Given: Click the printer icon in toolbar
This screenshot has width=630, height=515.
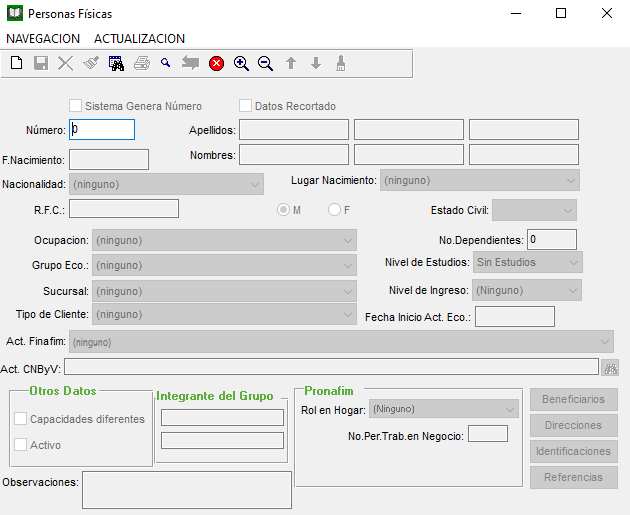Looking at the screenshot, I should tap(141, 63).
